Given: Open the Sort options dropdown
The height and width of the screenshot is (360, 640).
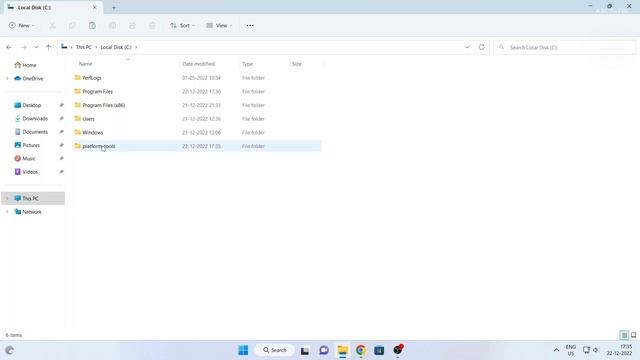Looking at the screenshot, I should [182, 25].
